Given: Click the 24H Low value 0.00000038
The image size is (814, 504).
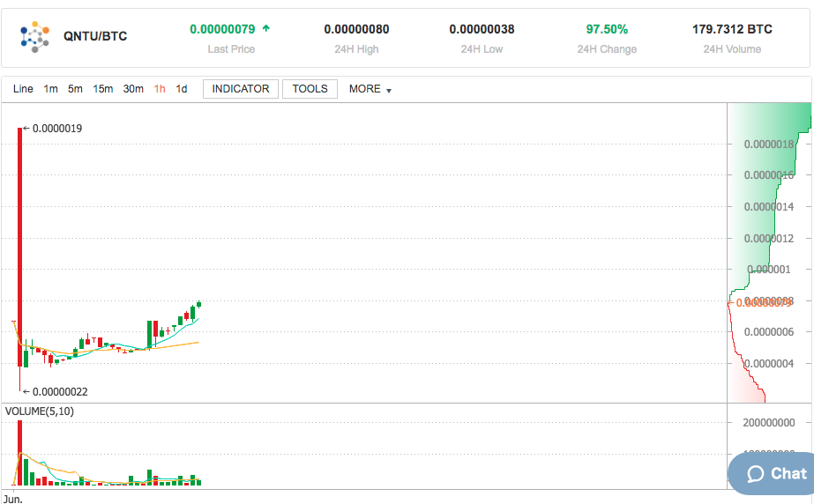Looking at the screenshot, I should [482, 29].
